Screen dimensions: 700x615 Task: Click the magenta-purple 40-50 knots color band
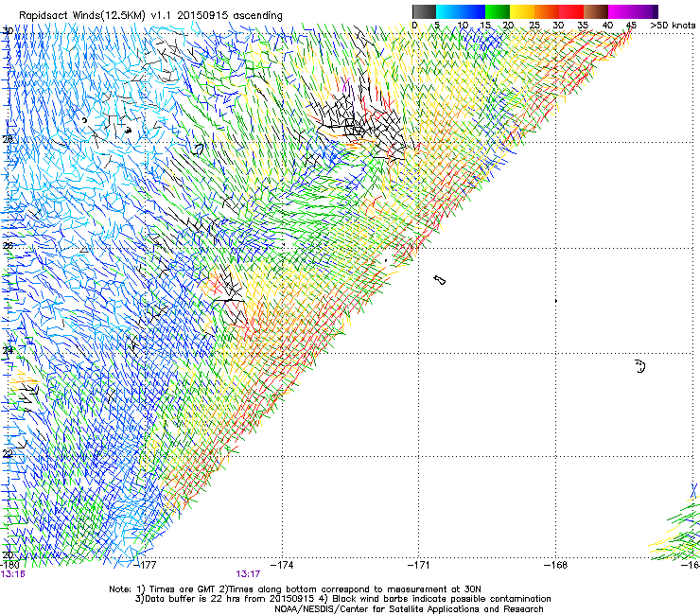tap(633, 11)
